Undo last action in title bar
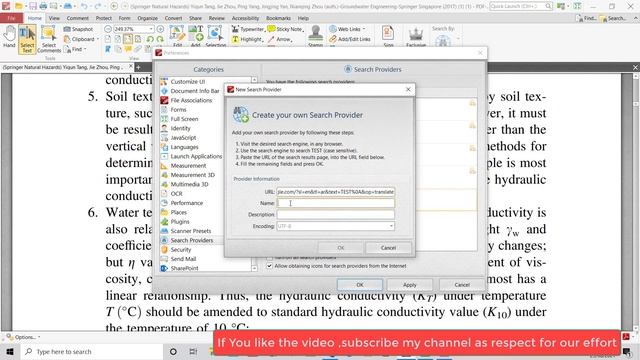The width and height of the screenshot is (640, 360). (x=84, y=6)
